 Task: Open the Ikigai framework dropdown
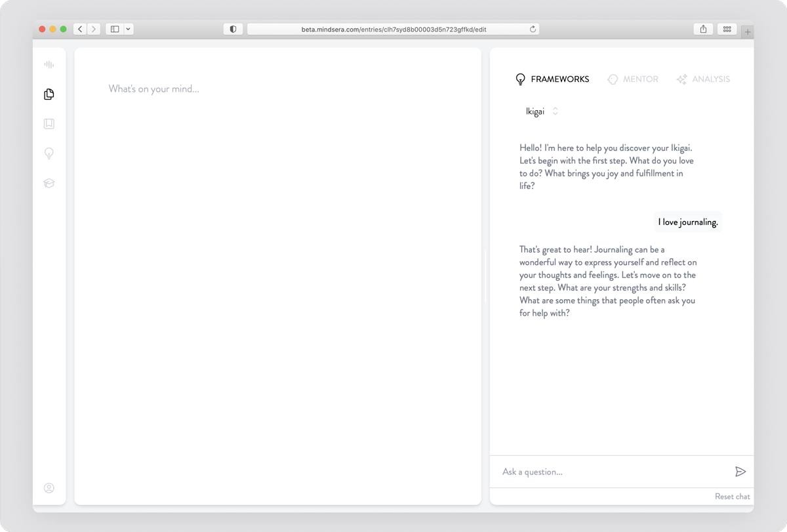pyautogui.click(x=542, y=112)
